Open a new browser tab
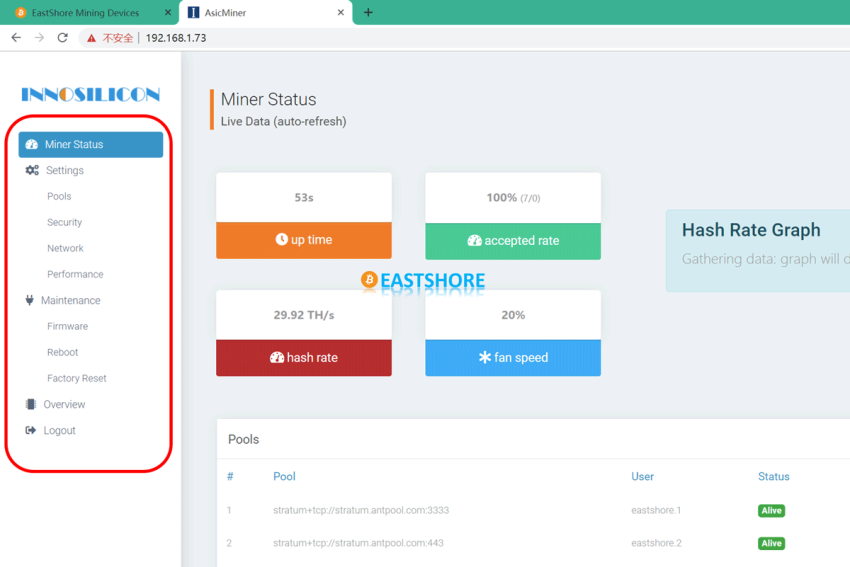 [368, 13]
